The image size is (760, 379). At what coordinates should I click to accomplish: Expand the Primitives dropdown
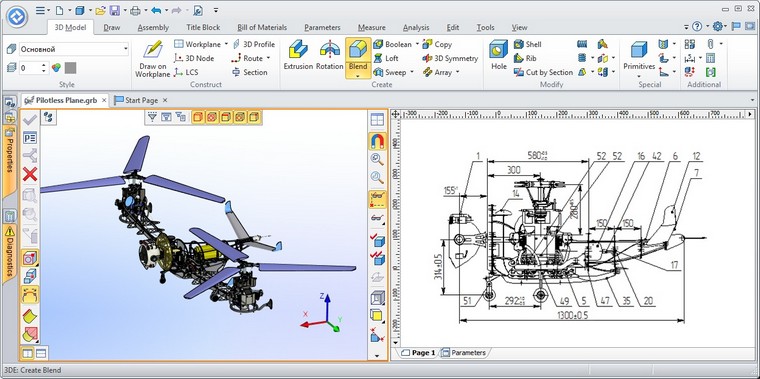[639, 76]
